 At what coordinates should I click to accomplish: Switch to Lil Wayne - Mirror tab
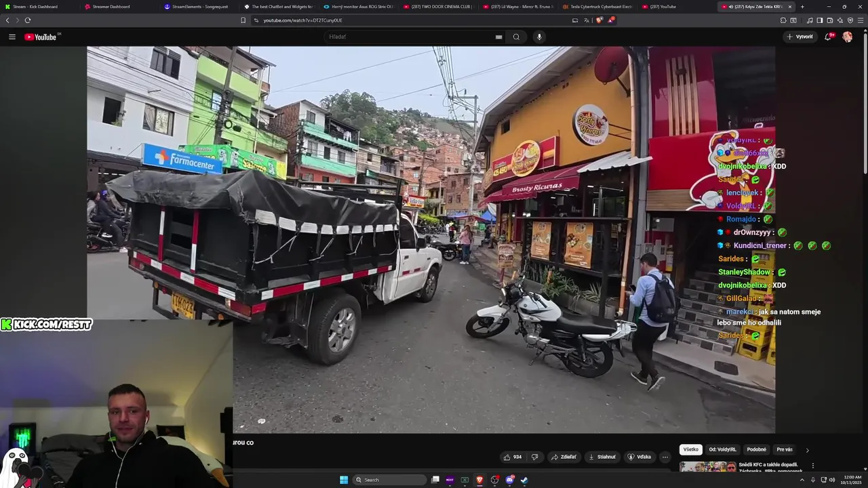click(519, 7)
